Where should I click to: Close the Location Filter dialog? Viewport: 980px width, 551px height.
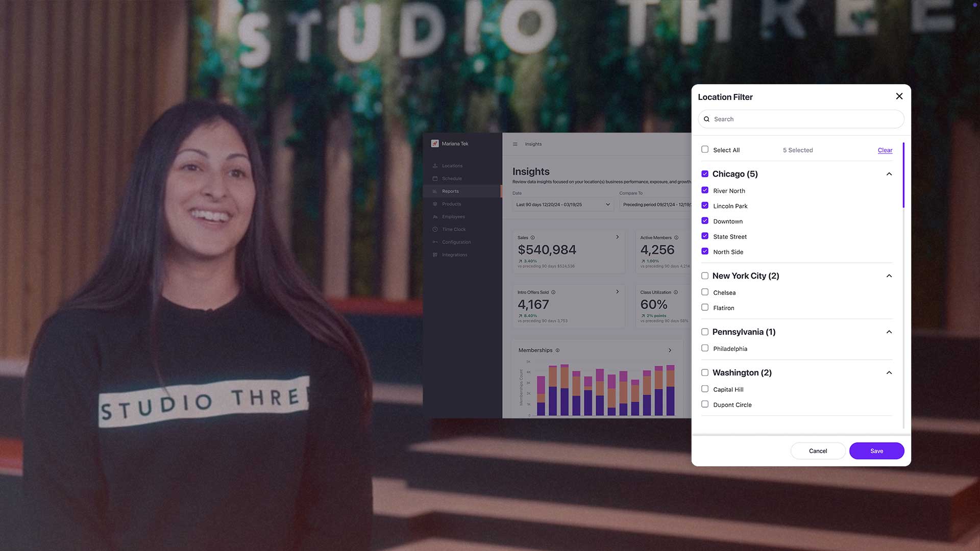tap(899, 96)
